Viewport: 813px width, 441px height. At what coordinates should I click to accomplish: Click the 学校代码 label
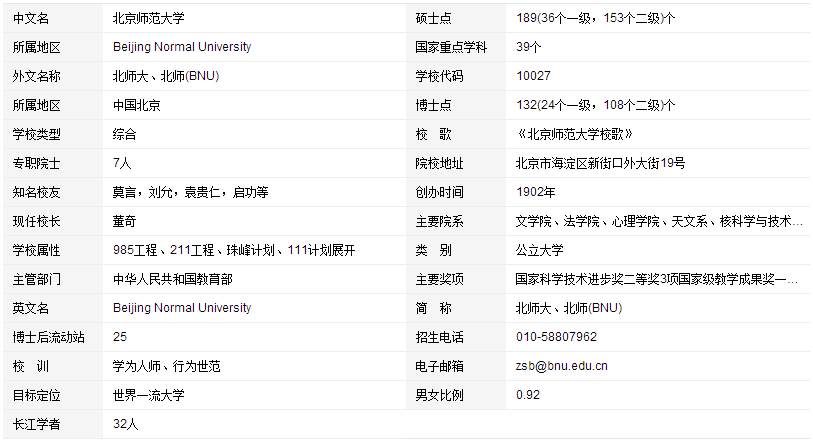(x=440, y=76)
